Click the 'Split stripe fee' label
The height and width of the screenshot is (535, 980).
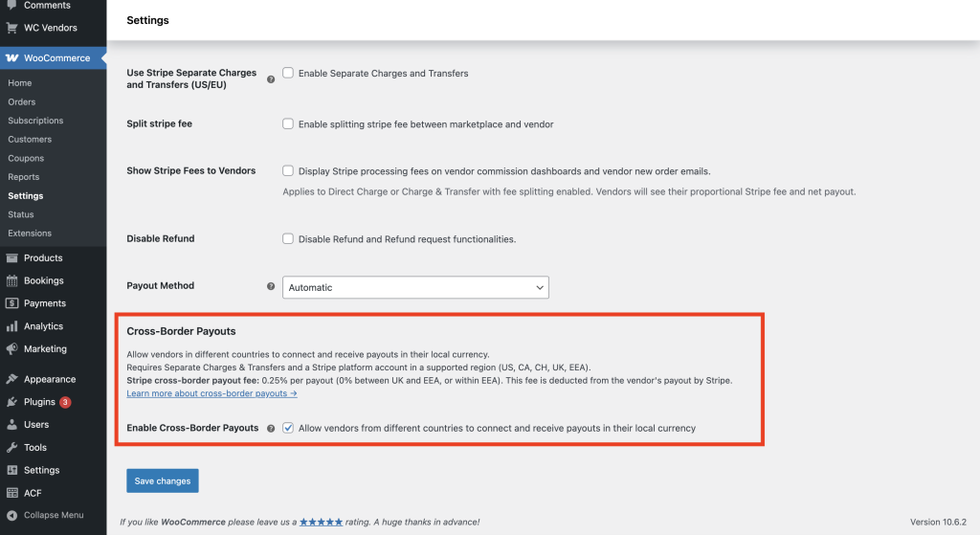pyautogui.click(x=160, y=123)
